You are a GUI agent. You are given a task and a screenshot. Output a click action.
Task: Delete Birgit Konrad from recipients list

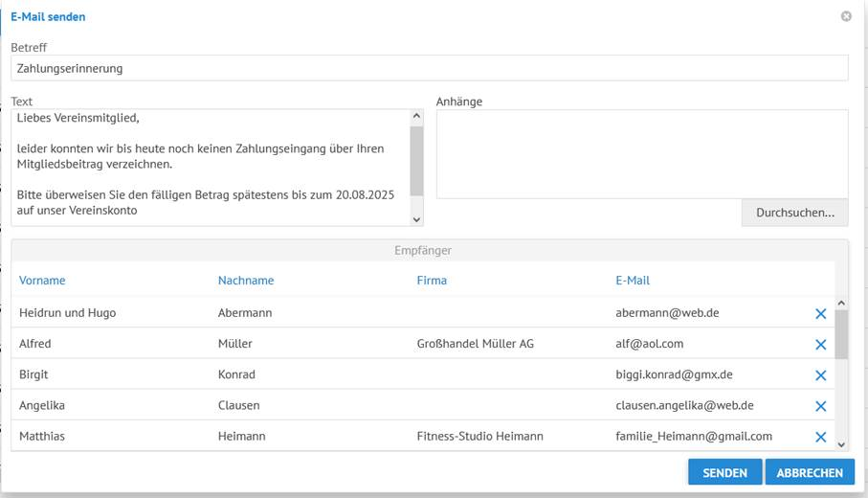point(820,374)
